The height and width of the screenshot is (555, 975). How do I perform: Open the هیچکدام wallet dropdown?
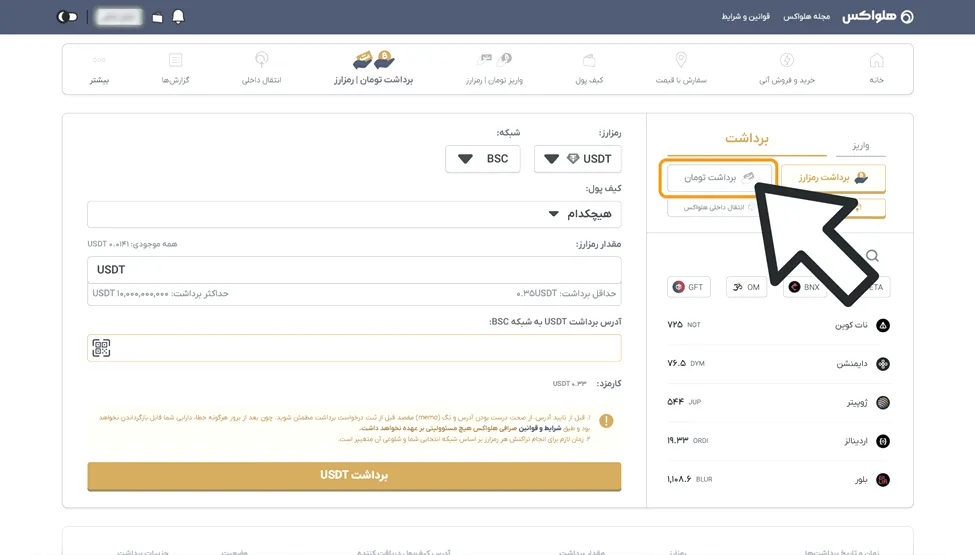click(x=354, y=214)
